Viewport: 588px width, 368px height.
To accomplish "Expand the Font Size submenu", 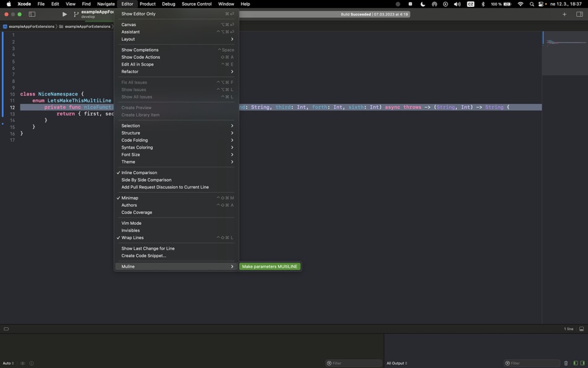I will tap(176, 155).
